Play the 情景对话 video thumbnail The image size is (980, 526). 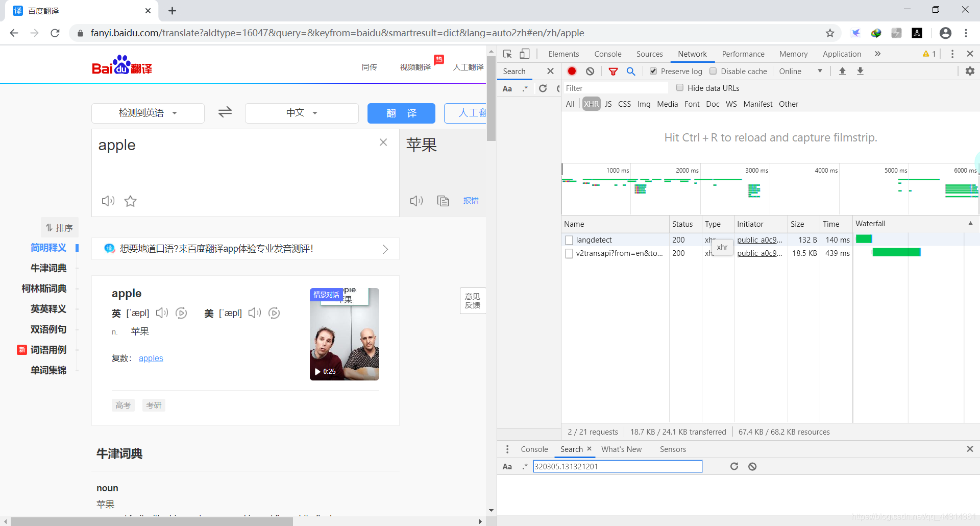tap(345, 334)
